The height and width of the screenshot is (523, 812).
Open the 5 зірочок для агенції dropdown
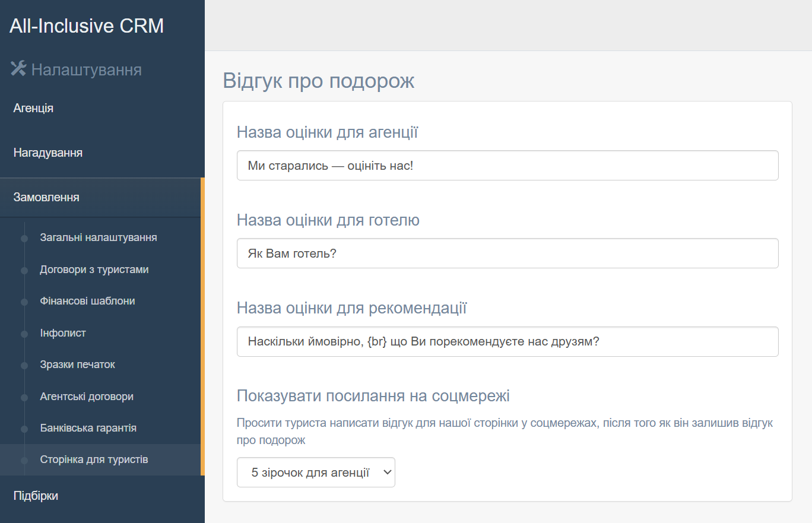[x=316, y=472]
